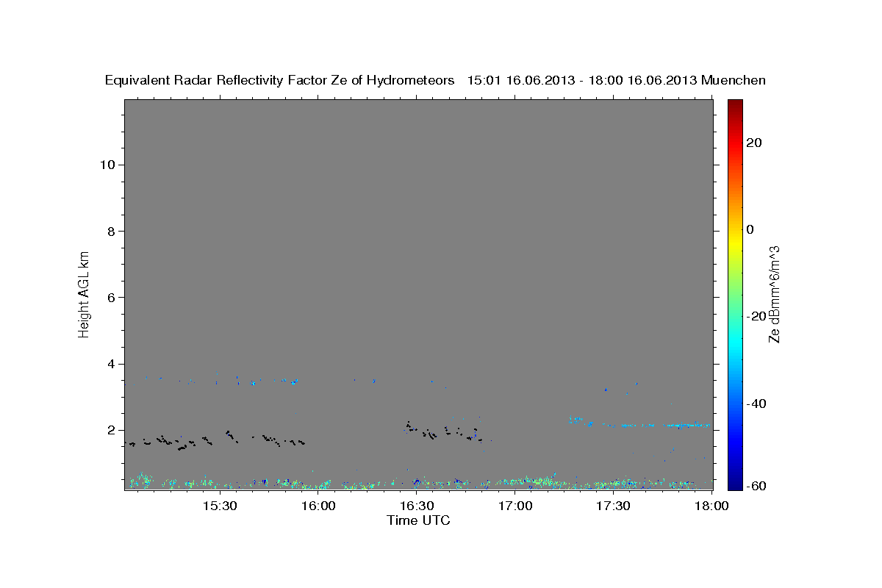Click the 17:00 time tick label

tap(515, 506)
